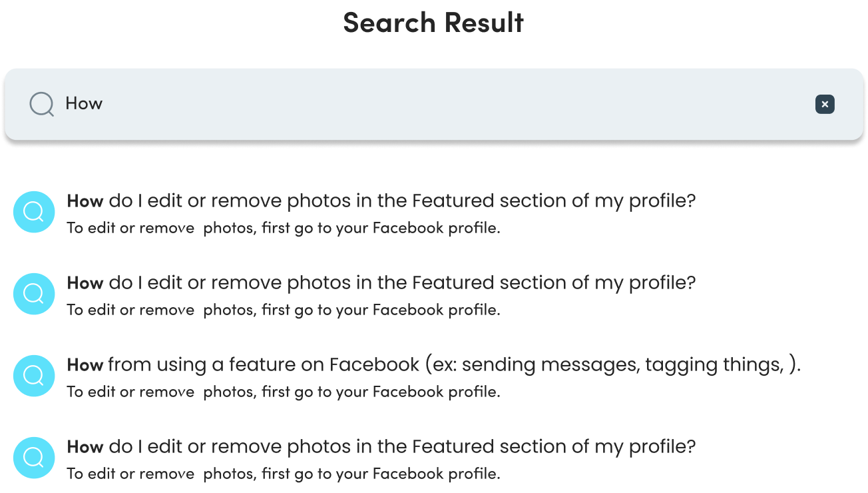868x493 pixels.
Task: Open the first "edit or remove photos" result title
Action: (x=381, y=201)
